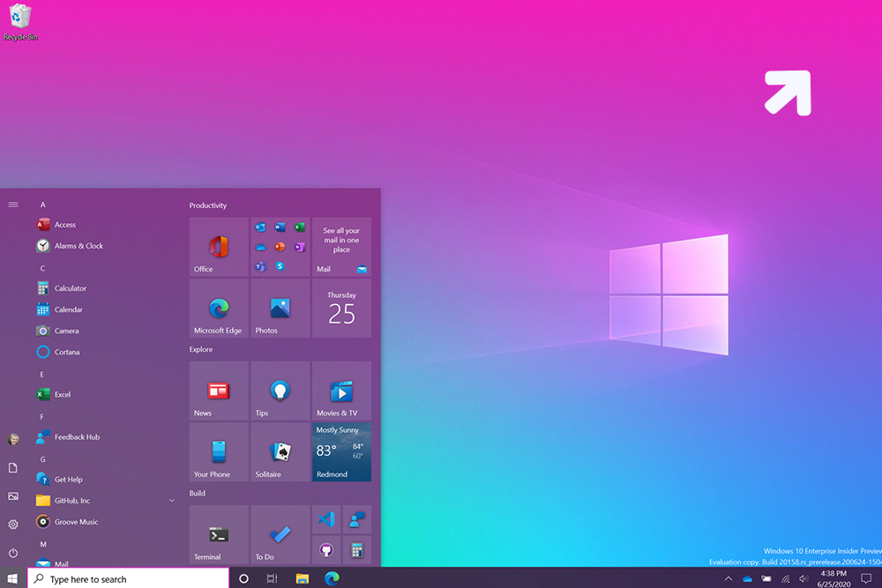882x588 pixels.
Task: Open the Action Center notifications icon
Action: (866, 578)
